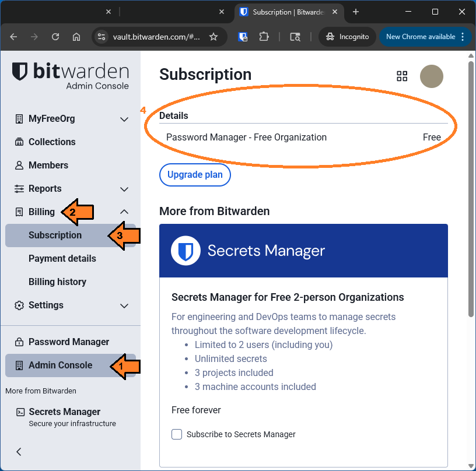Expand the MyFreeOrg chevron
This screenshot has width=476, height=471.
[124, 119]
